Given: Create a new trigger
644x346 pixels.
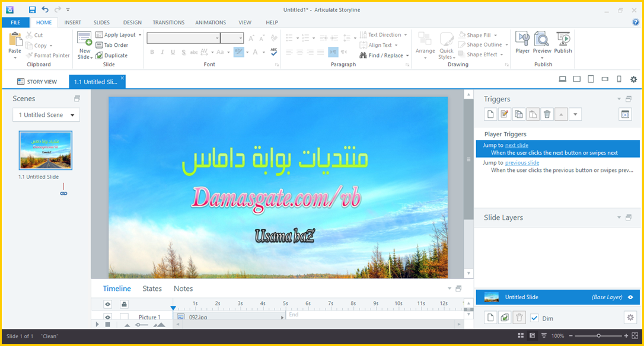Looking at the screenshot, I should pos(490,114).
